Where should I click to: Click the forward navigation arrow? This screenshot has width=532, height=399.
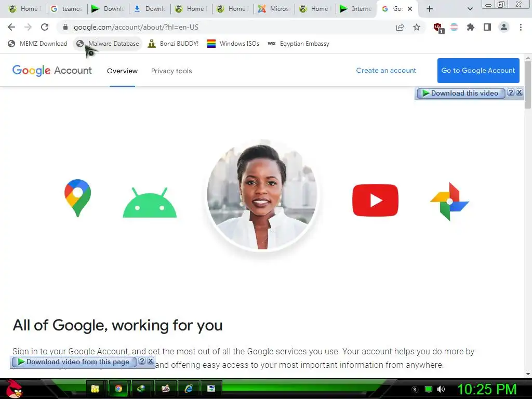pos(28,27)
